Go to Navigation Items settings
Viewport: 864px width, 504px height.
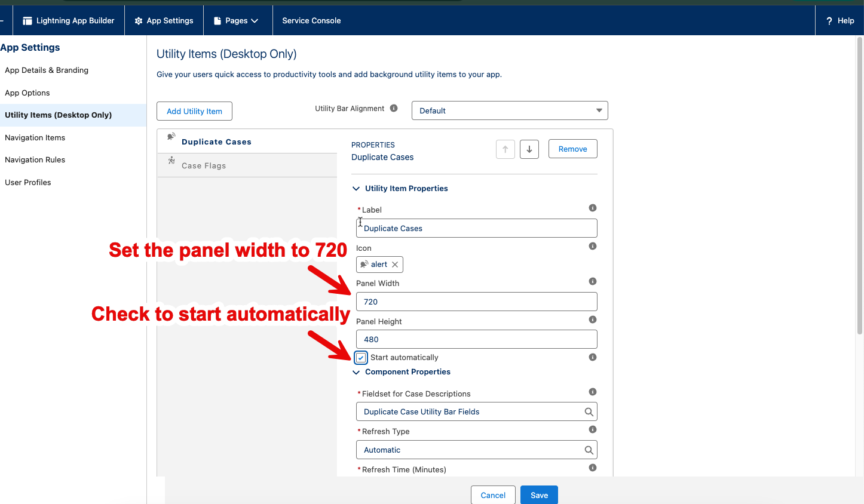pyautogui.click(x=35, y=137)
